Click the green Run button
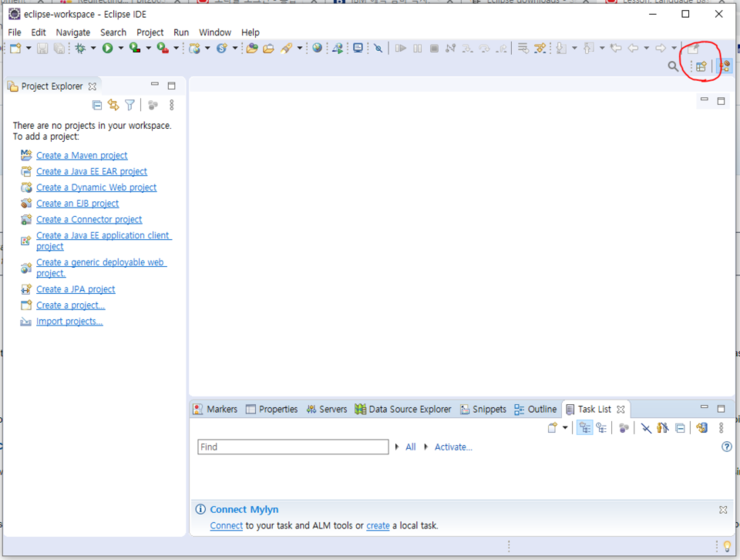The width and height of the screenshot is (740, 560). pos(108,48)
